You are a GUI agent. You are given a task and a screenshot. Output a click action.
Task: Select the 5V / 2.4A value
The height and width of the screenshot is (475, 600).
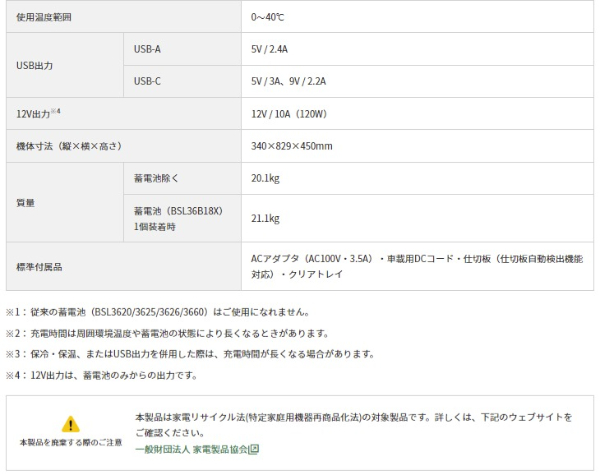[269, 49]
